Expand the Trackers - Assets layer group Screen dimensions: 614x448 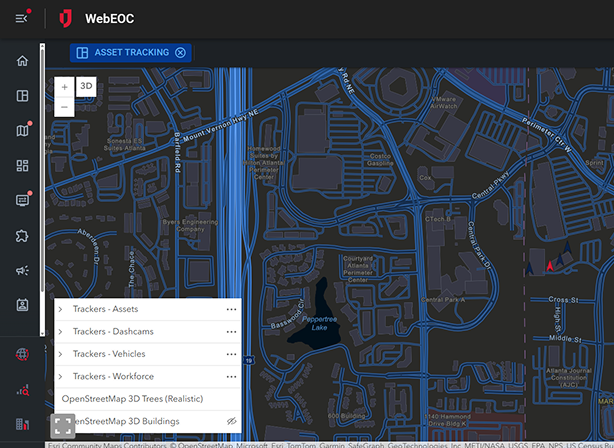click(x=61, y=309)
